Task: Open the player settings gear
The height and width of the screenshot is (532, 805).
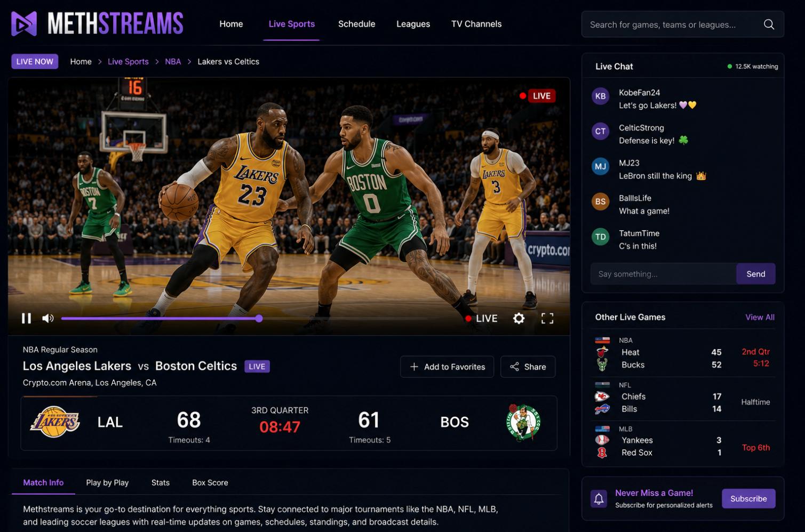Action: click(519, 318)
